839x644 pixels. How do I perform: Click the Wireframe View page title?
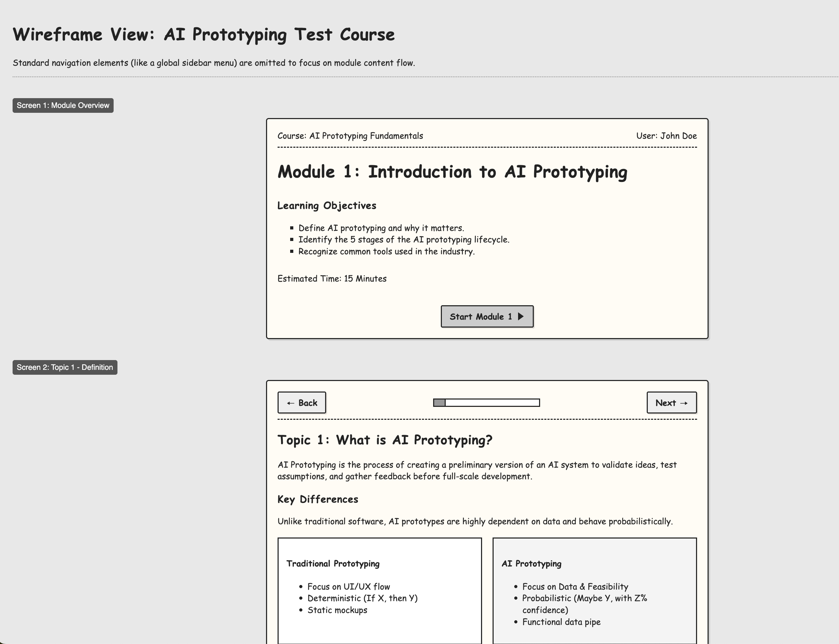click(203, 35)
